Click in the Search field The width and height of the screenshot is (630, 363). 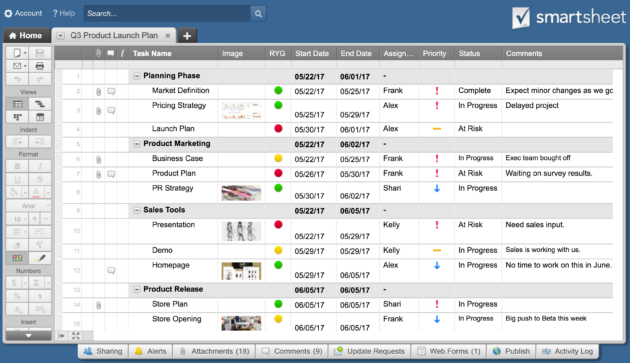pos(167,14)
